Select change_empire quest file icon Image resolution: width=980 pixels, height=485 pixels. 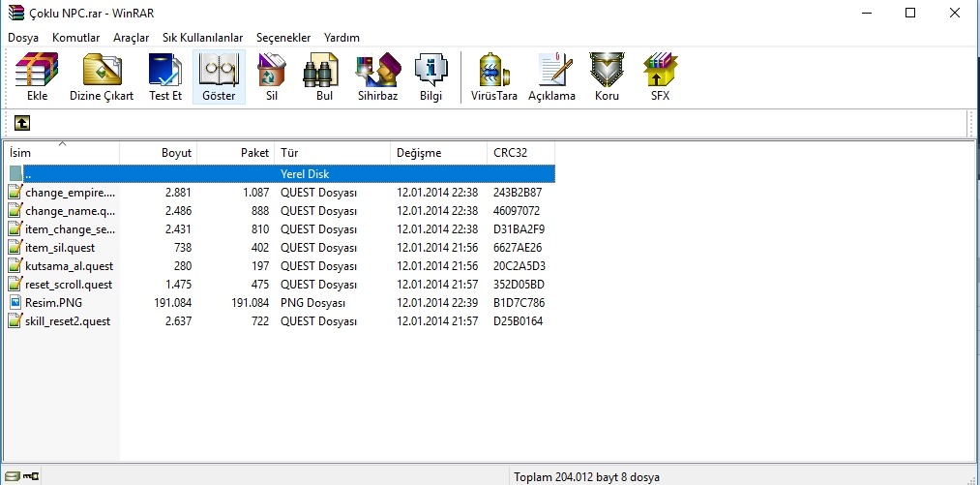(15, 192)
